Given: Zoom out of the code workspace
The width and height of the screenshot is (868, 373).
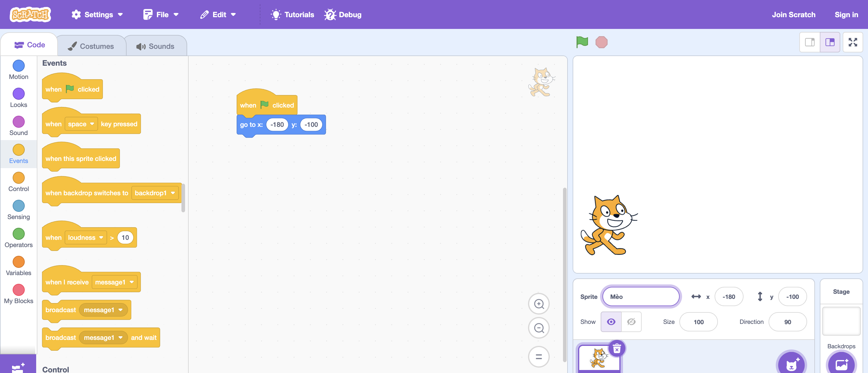Looking at the screenshot, I should click(539, 328).
